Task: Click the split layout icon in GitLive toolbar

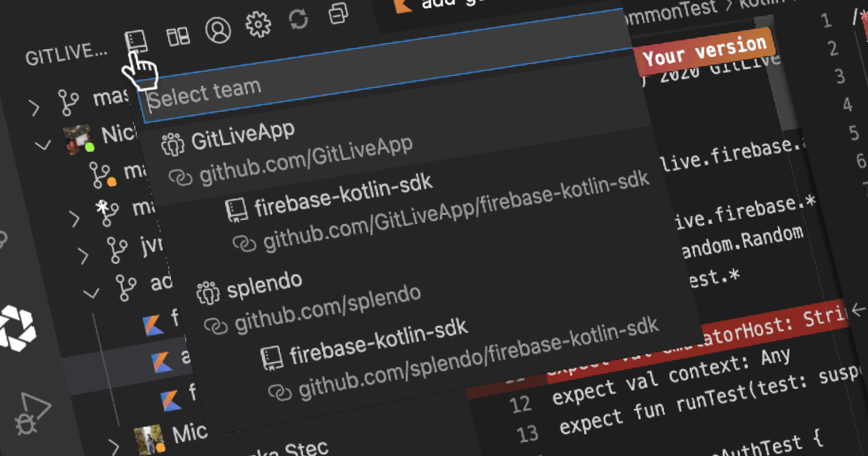Action: pyautogui.click(x=178, y=36)
